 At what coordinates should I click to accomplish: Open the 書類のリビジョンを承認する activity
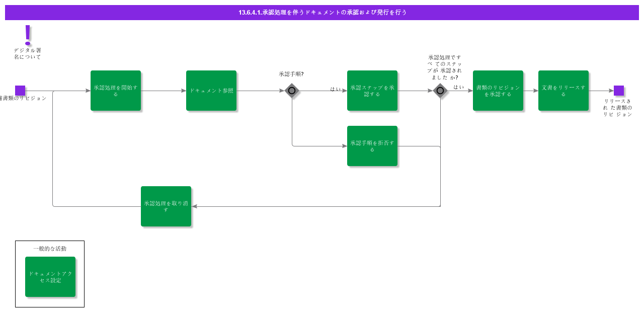[498, 91]
